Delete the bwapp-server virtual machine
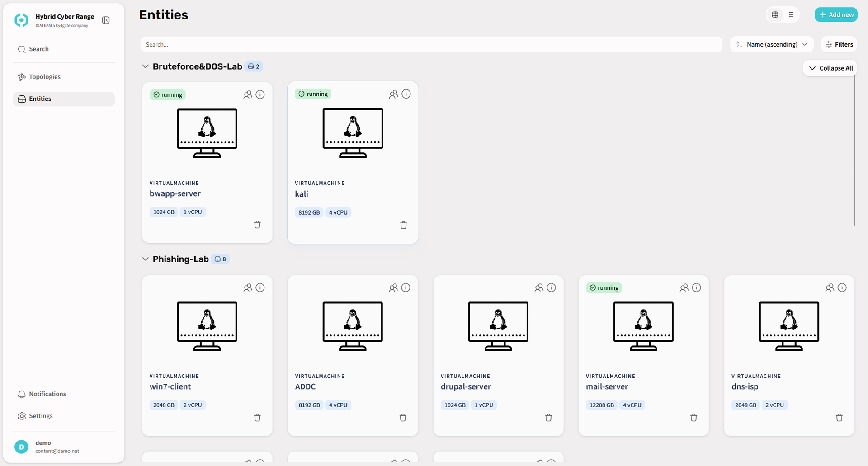This screenshot has height=466, width=868. click(257, 225)
